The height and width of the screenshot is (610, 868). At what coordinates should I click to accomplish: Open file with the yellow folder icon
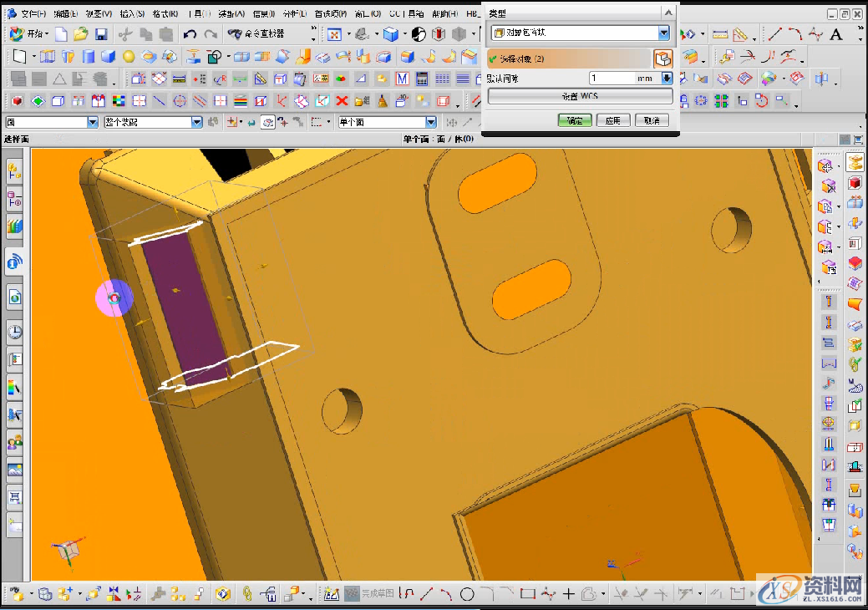pos(81,34)
